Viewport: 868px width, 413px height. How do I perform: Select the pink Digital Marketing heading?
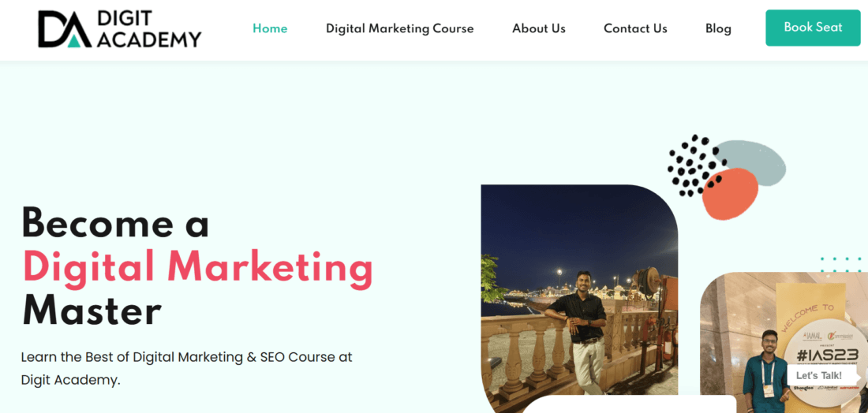pyautogui.click(x=197, y=268)
